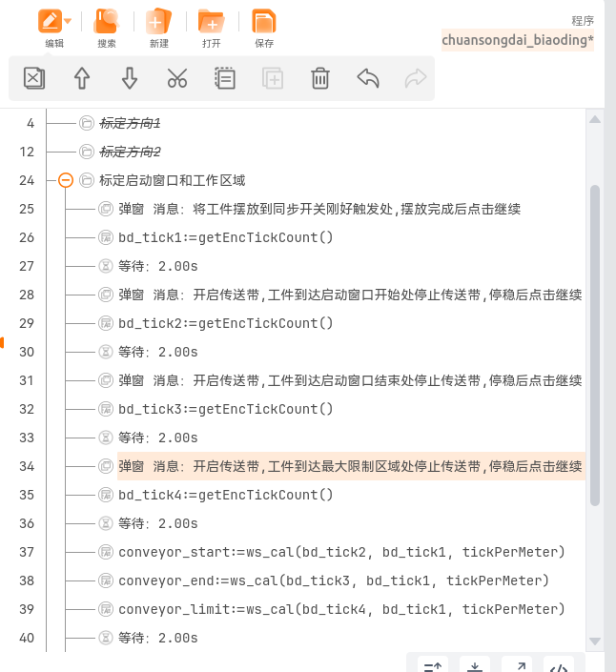The width and height of the screenshot is (616, 672).
Task: Select line 26 bd_tick1 assignment
Action: [226, 237]
